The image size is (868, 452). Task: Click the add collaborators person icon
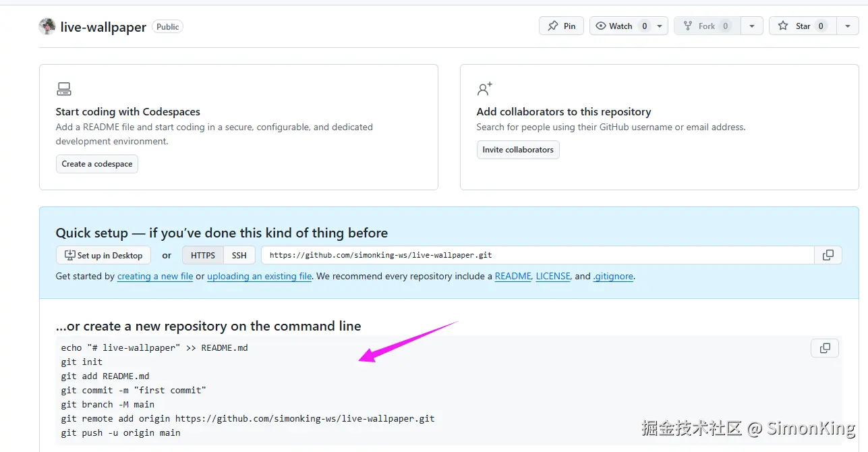click(484, 89)
